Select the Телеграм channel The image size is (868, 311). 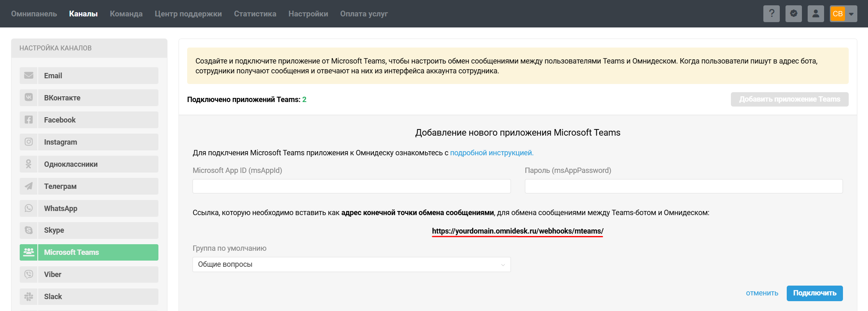(89, 186)
